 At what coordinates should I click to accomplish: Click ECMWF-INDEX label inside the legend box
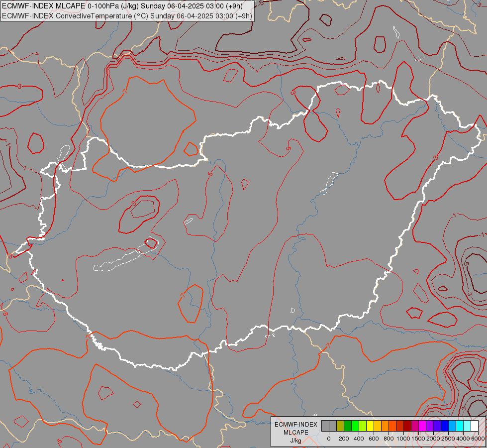point(296,425)
